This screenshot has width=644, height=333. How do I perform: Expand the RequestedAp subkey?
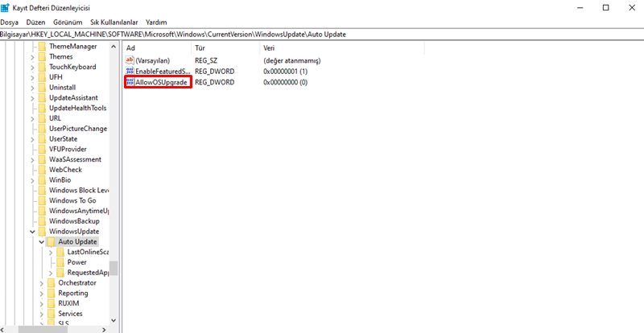tap(51, 272)
